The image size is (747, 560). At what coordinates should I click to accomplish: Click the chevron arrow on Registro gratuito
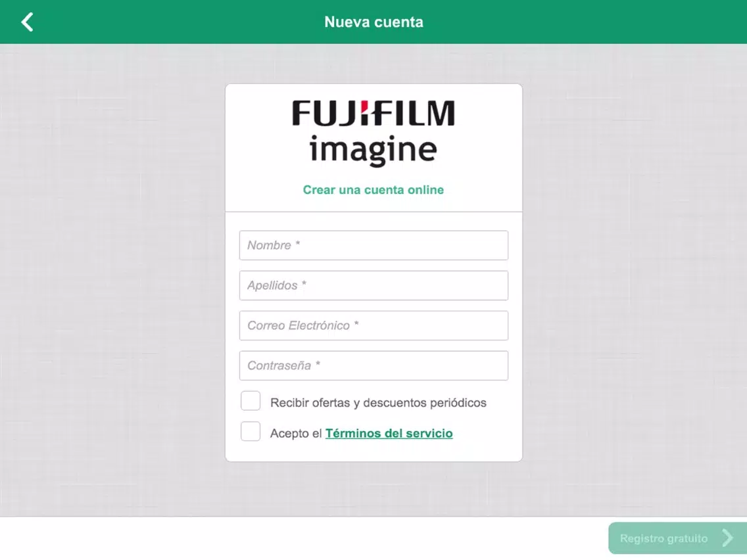point(727,538)
